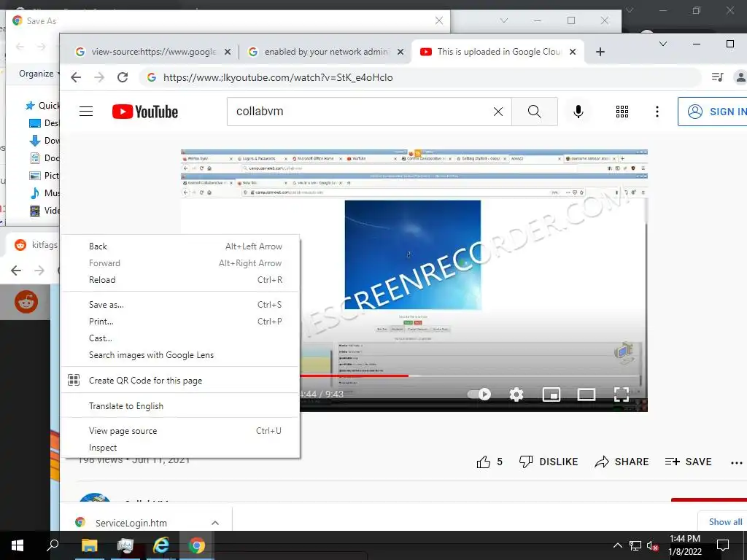
Task: Select Videos folder in Save As dialog
Action: (x=44, y=211)
